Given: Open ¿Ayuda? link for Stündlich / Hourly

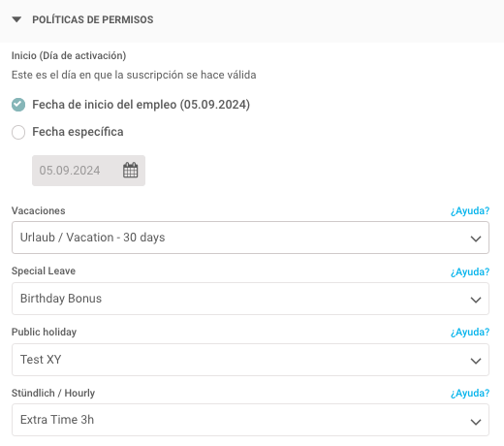Looking at the screenshot, I should 470,394.
